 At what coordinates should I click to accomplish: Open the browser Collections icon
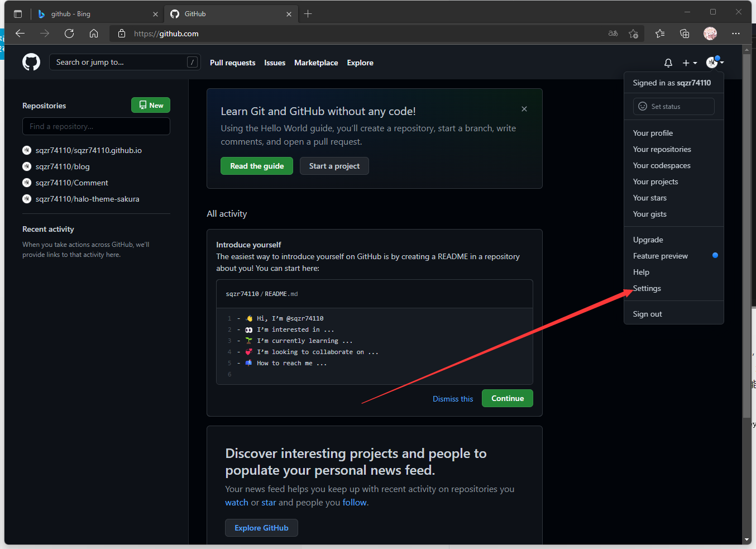685,34
